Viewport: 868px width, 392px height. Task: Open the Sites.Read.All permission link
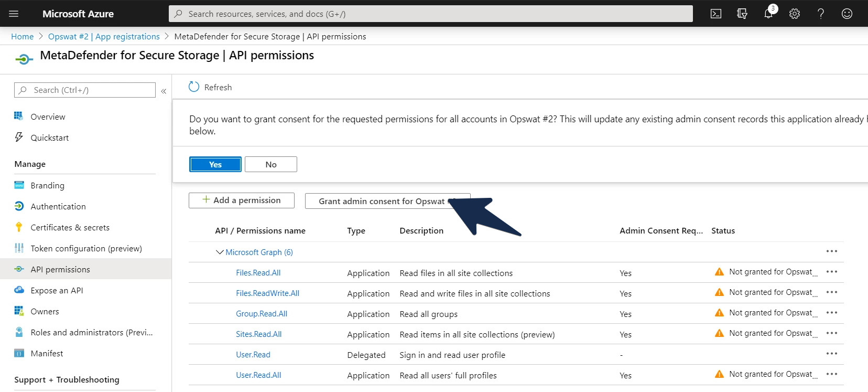pyautogui.click(x=259, y=334)
